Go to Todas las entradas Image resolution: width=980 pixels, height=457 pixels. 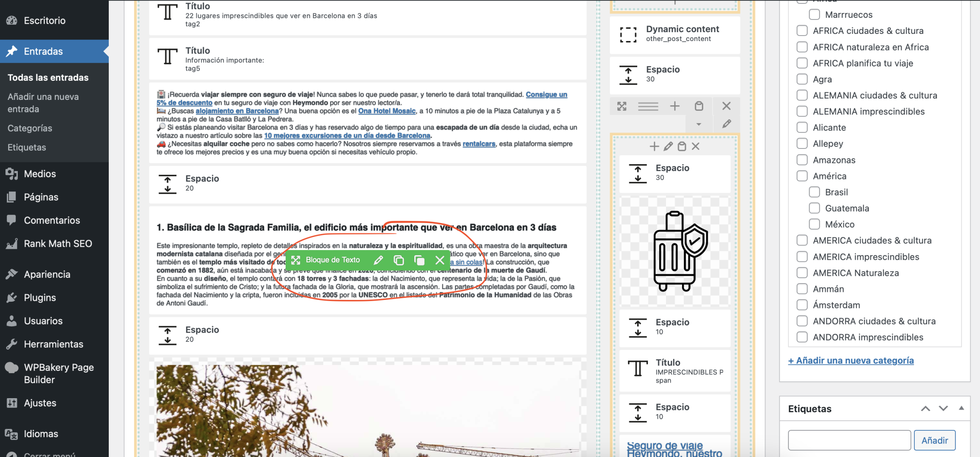coord(48,77)
